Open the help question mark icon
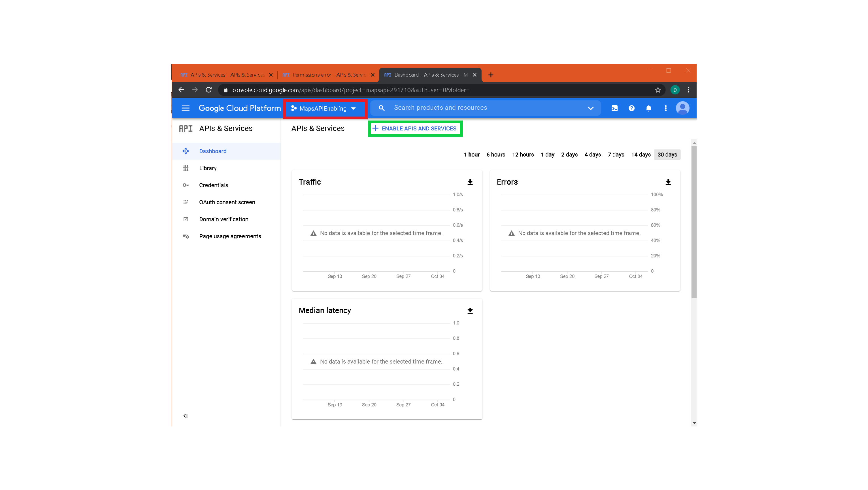Image resolution: width=868 pixels, height=490 pixels. click(631, 108)
